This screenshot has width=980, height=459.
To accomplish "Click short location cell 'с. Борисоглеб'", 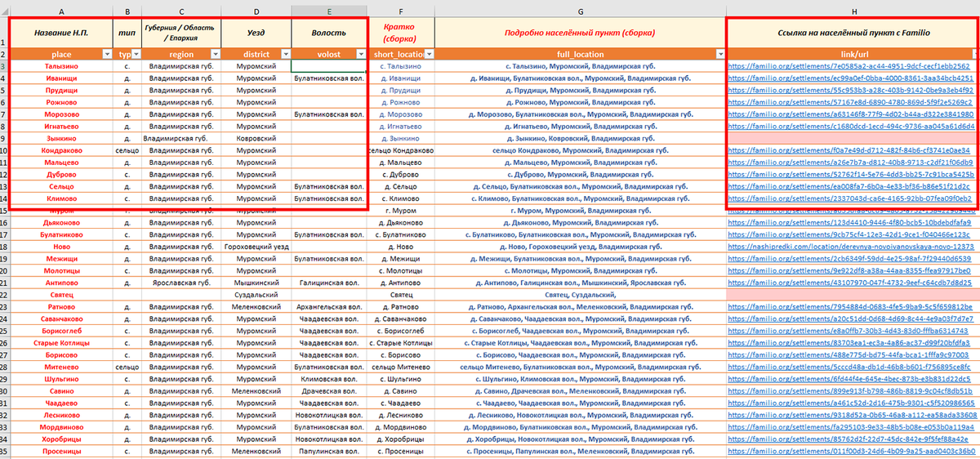I will (x=401, y=332).
